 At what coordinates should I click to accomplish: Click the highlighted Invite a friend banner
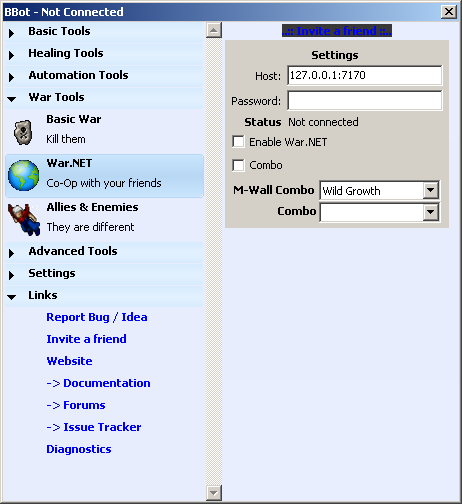337,31
